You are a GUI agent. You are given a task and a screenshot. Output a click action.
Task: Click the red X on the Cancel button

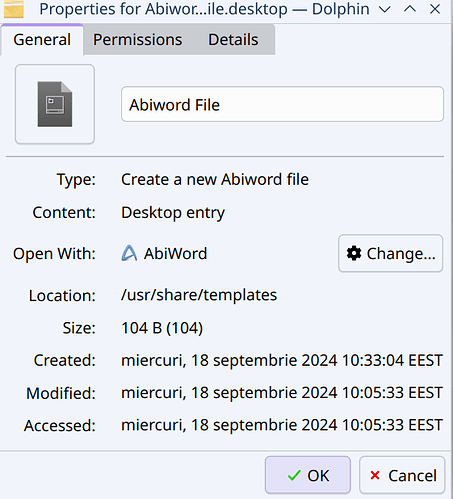[375, 475]
